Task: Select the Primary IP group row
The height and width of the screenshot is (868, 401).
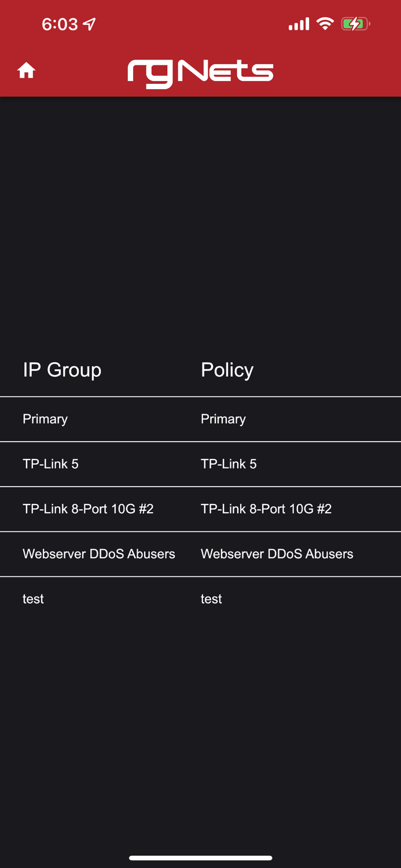Action: tap(45, 419)
